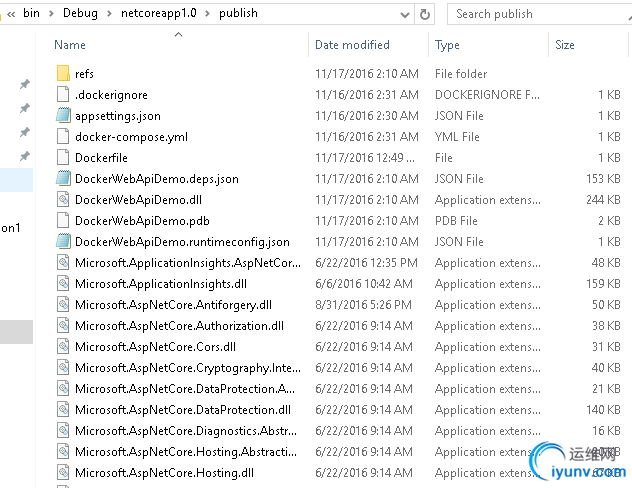This screenshot has height=488, width=632.
Task: Select Microsoft.AspNetCore.Hosting.dll file name
Action: tap(164, 473)
